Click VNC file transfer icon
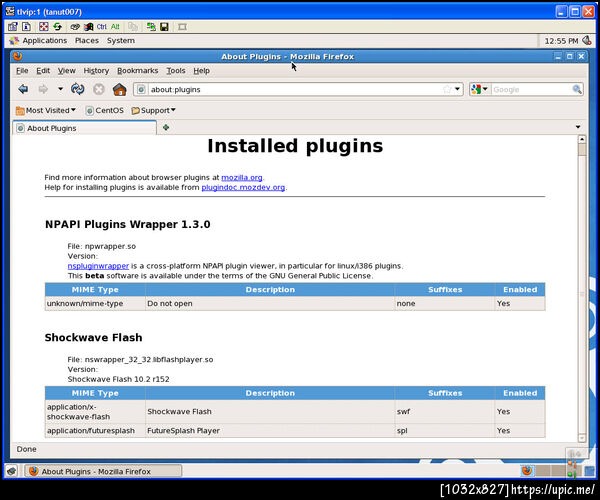 click(133, 27)
